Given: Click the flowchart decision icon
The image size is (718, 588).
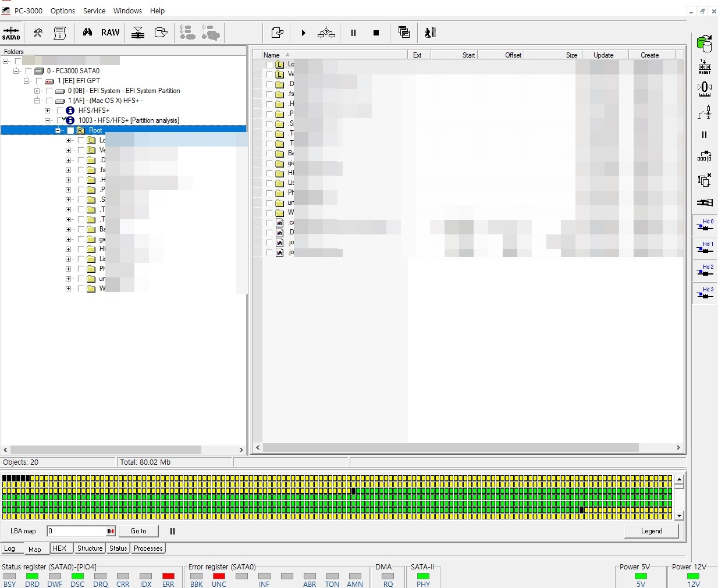Looking at the screenshot, I should 326,33.
